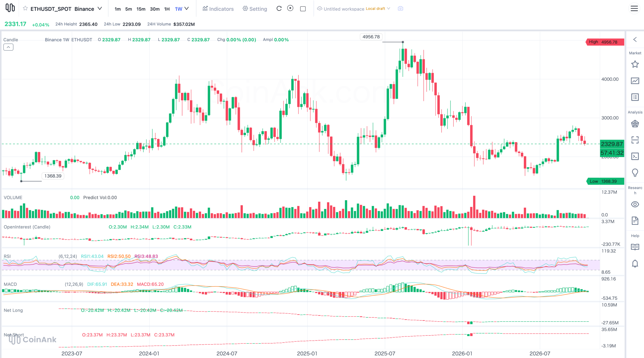Open the Market favorites star icon
The image size is (644, 358).
(635, 64)
